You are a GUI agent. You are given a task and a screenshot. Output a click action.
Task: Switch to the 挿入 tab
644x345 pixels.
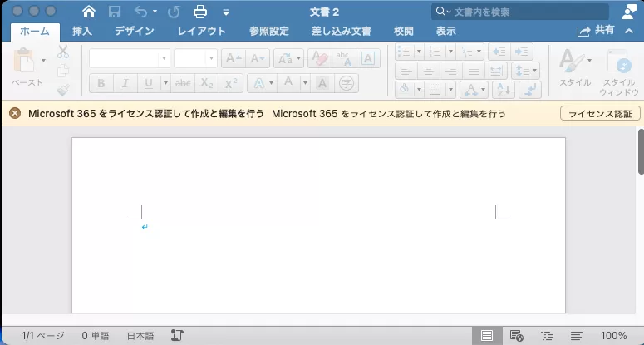pos(82,31)
